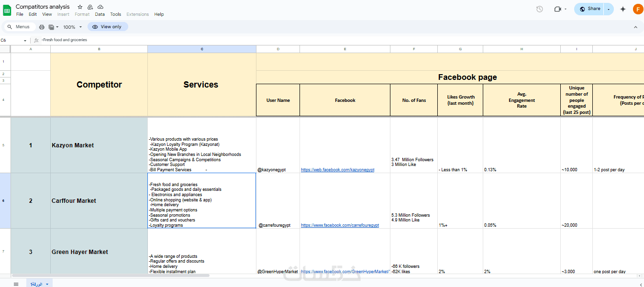
Task: Click the document title Compatitors analysis
Action: (43, 7)
